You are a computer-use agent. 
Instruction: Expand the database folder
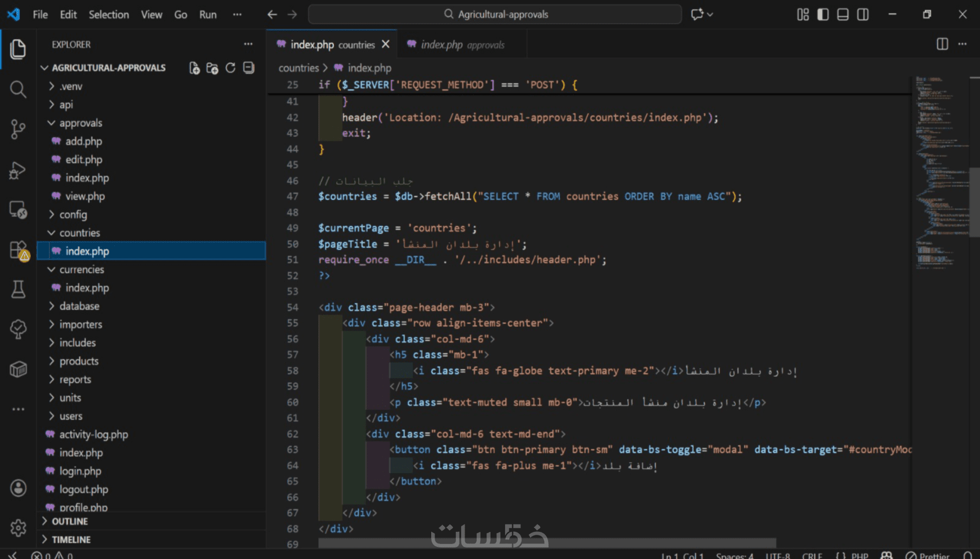[x=79, y=306]
